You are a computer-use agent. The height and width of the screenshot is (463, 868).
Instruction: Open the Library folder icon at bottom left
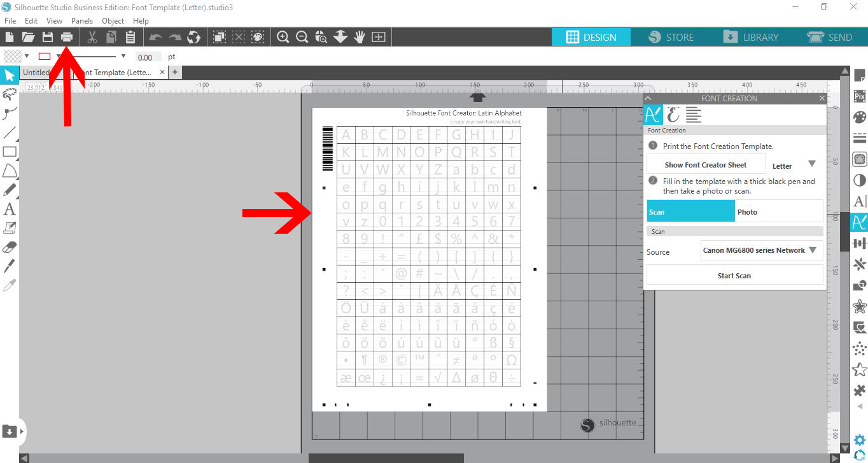click(x=10, y=431)
